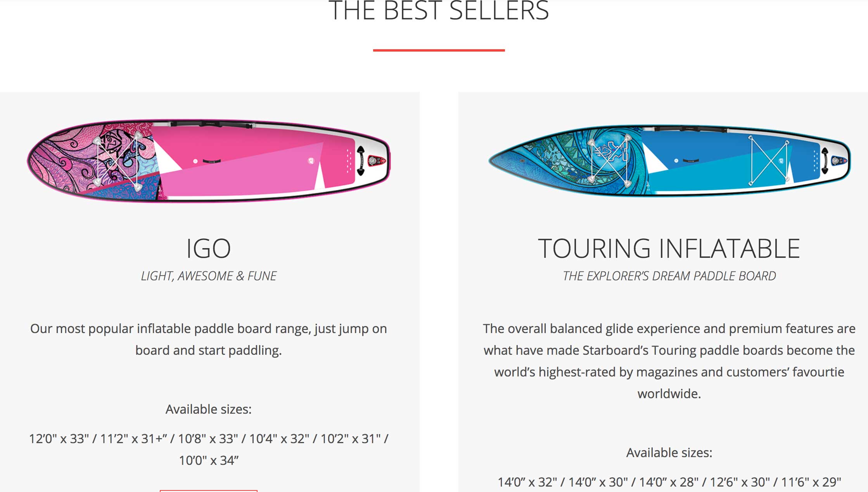This screenshot has height=492, width=868.
Task: Click the IGO description paragraph
Action: (209, 340)
